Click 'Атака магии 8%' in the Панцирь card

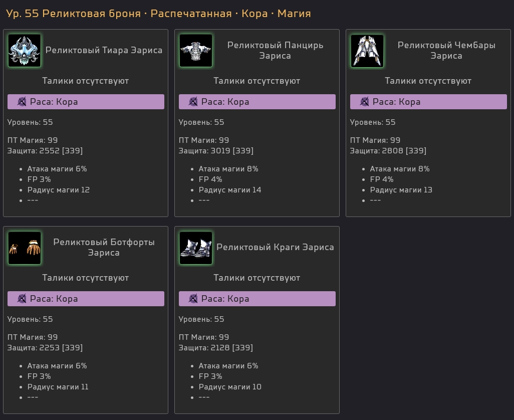coord(228,169)
